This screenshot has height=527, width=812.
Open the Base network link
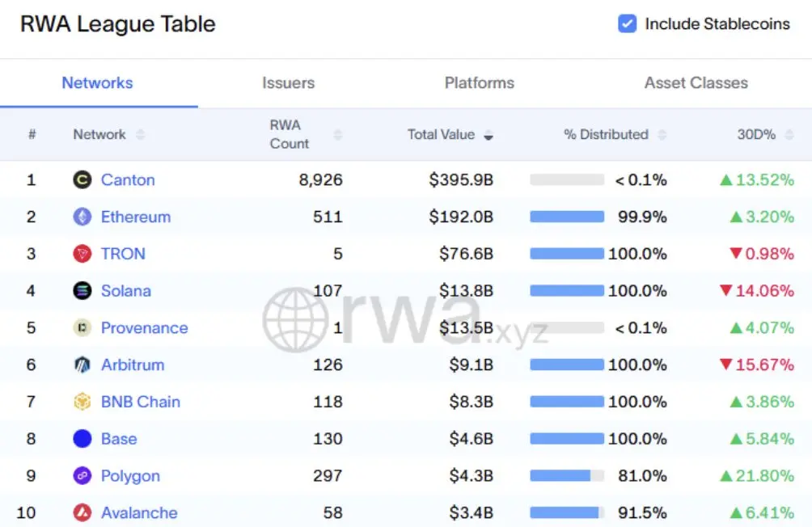(x=119, y=439)
